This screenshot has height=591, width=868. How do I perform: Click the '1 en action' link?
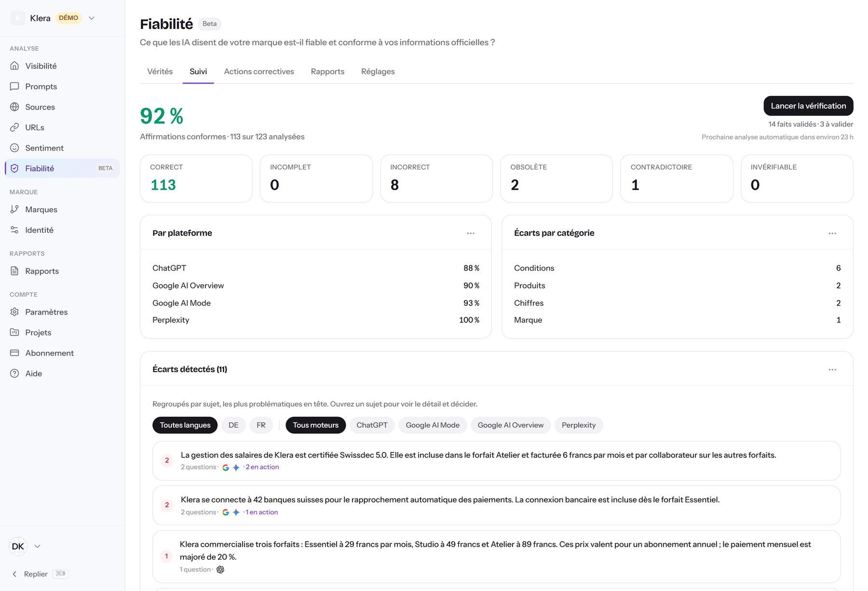[262, 512]
